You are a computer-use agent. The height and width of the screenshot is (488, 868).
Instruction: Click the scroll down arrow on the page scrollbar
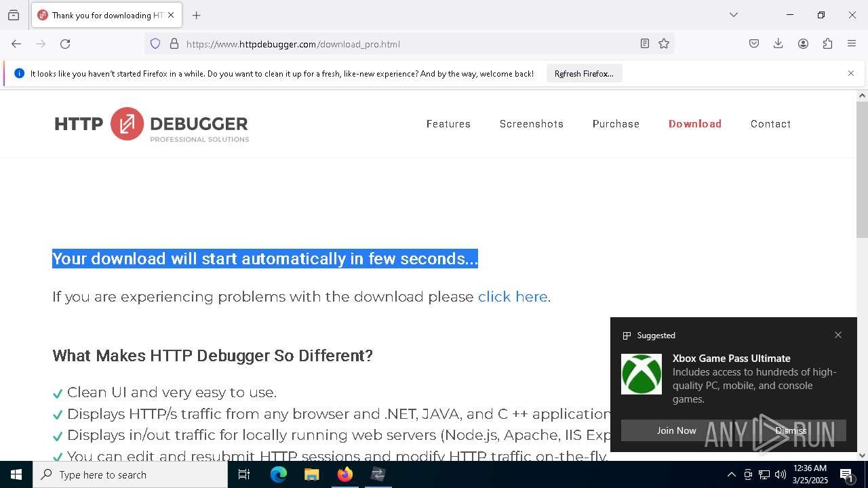862,455
